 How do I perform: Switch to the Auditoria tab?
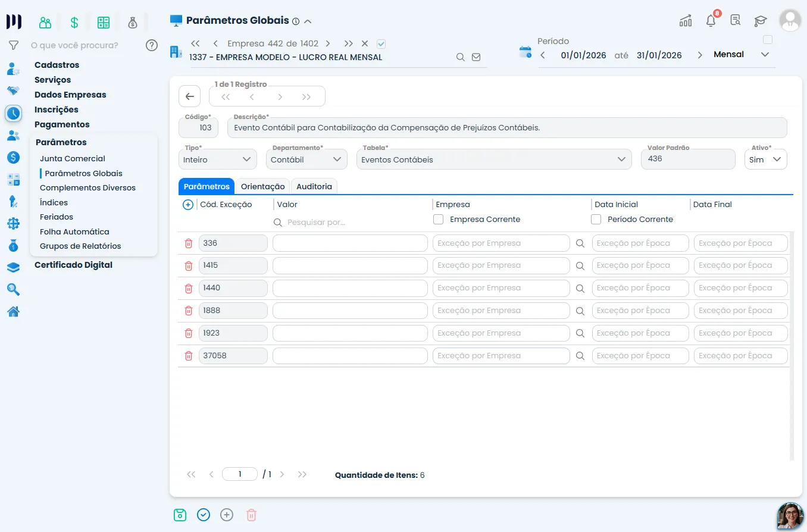coord(314,186)
